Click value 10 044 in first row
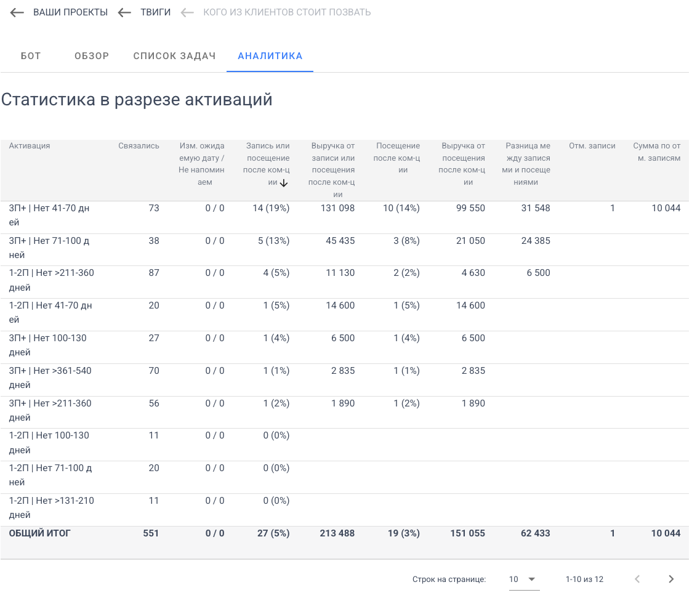 point(666,208)
